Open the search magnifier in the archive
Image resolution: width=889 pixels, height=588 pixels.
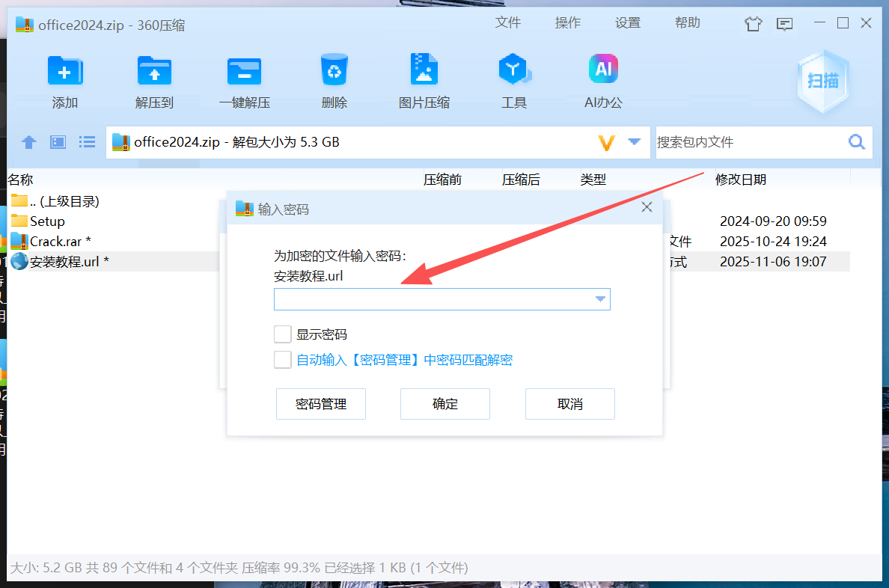pos(855,141)
